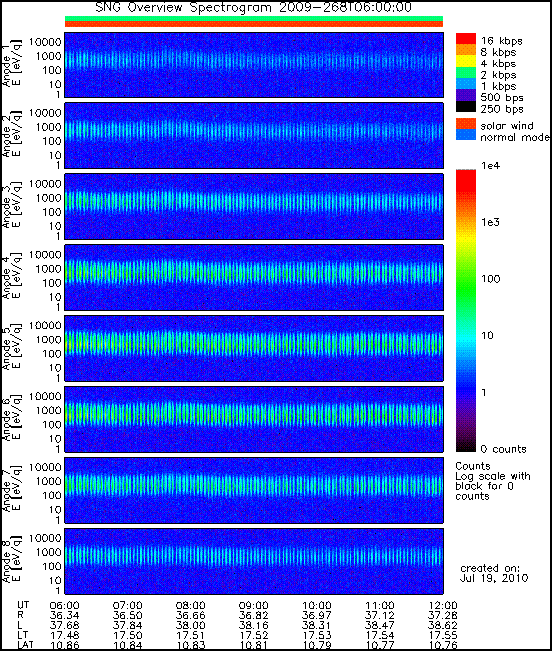Click the 0 counts color bar label

(503, 449)
